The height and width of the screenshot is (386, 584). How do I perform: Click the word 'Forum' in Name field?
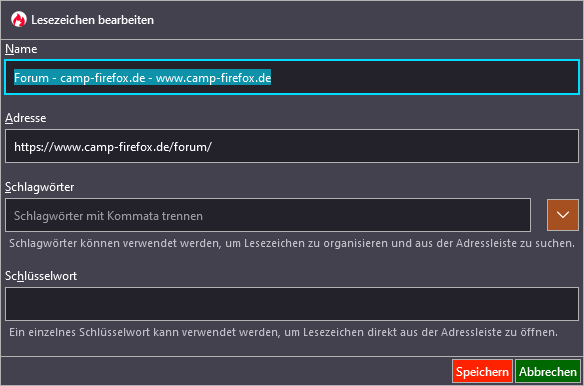31,78
